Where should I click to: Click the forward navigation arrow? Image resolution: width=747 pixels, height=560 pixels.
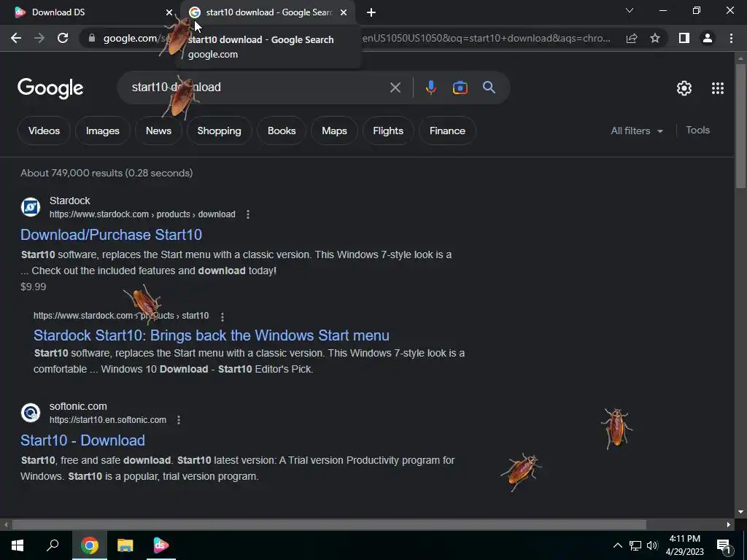click(x=39, y=38)
